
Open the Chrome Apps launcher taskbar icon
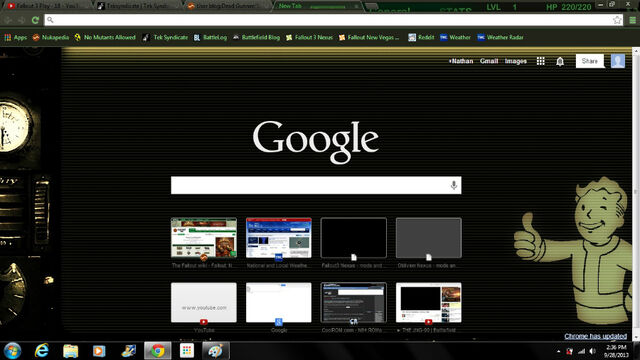click(187, 351)
